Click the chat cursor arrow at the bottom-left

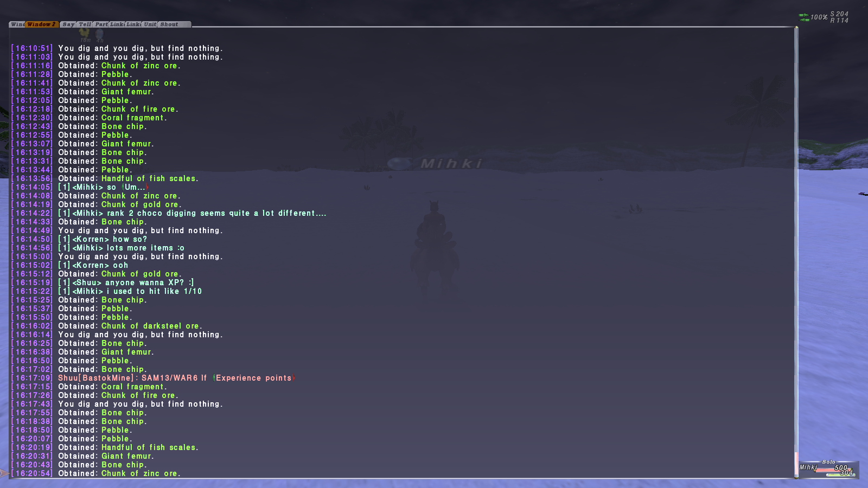pyautogui.click(x=4, y=473)
